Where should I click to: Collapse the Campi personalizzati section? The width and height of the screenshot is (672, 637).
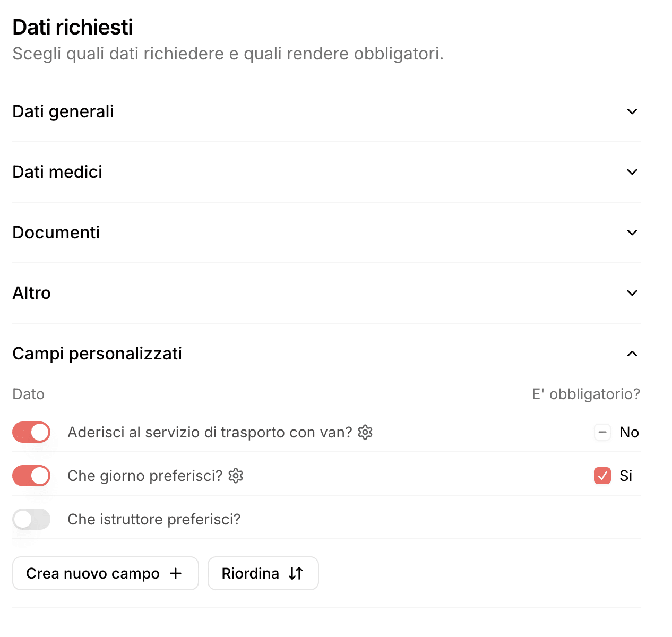tap(632, 353)
